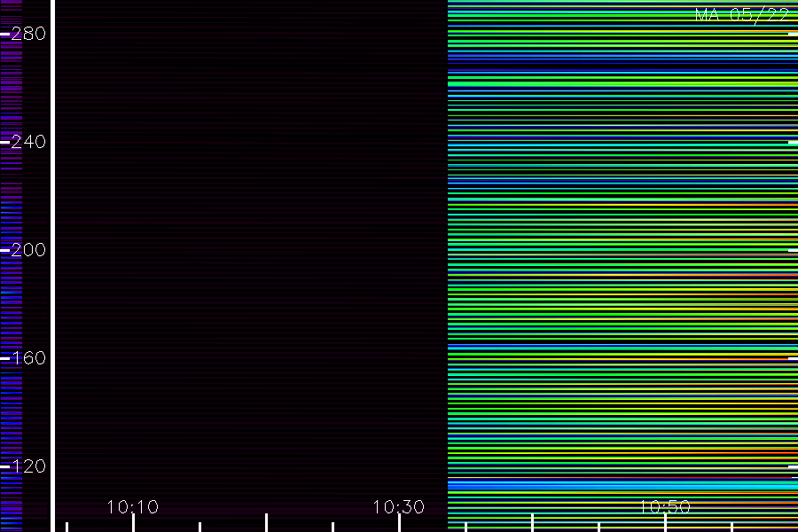Click the 10:50 time axis label
Image resolution: width=798 pixels, height=532 pixels.
[x=665, y=507]
